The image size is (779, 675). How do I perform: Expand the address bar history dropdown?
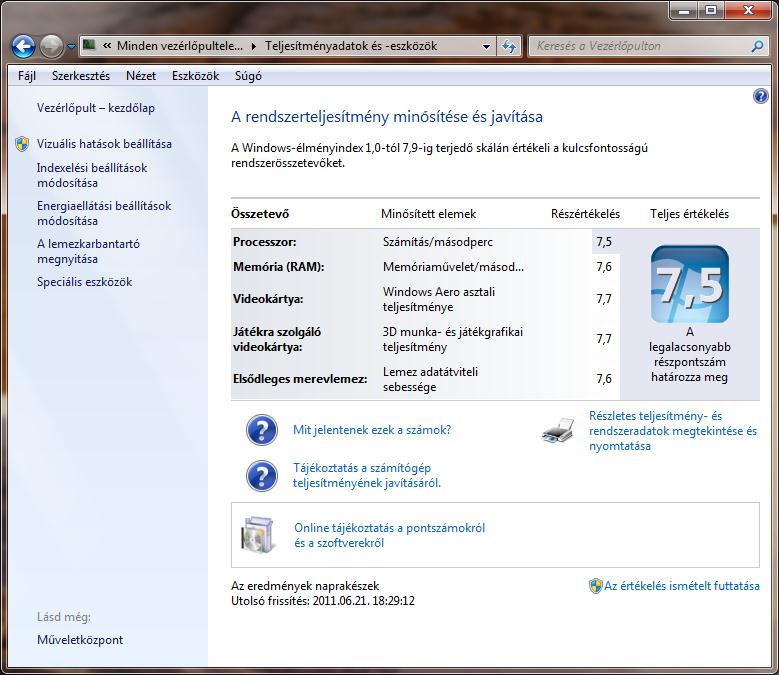tap(486, 47)
